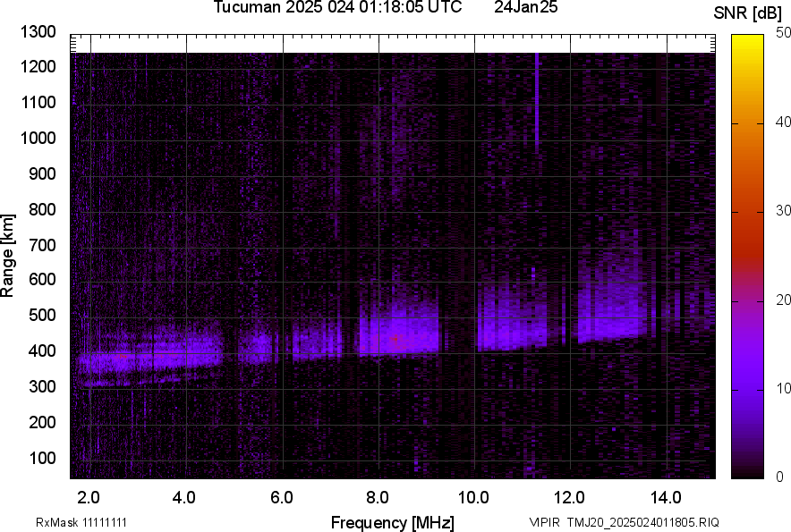Click the range tick label '800'
This screenshot has height=532, width=791.
point(42,209)
